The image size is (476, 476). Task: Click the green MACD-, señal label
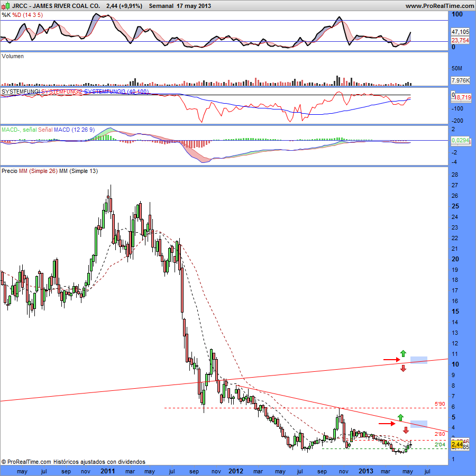pos(19,130)
